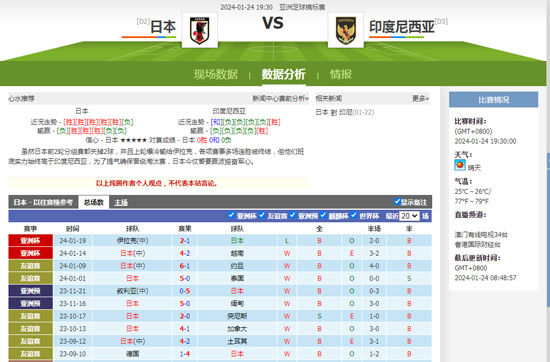Click the 亚洲预 badge for 23-11-21
Image resolution: width=550 pixels, height=362 pixels.
(x=31, y=291)
